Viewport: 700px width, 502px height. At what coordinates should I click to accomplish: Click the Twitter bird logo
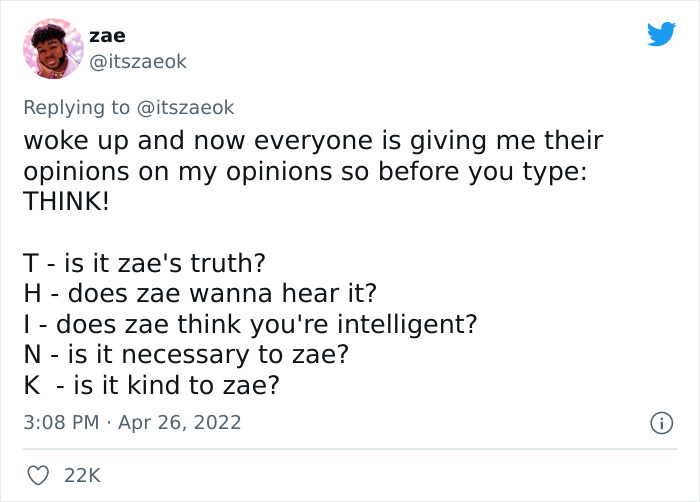click(661, 35)
